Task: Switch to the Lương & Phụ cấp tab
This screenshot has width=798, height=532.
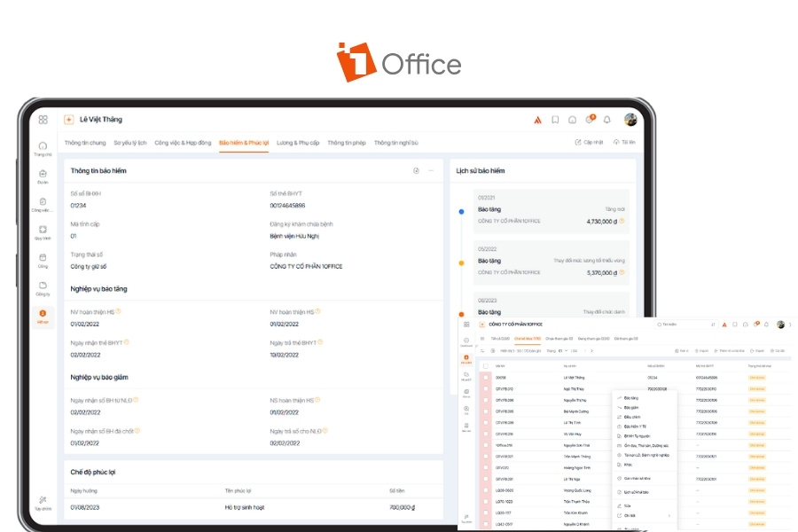Action: (298, 143)
